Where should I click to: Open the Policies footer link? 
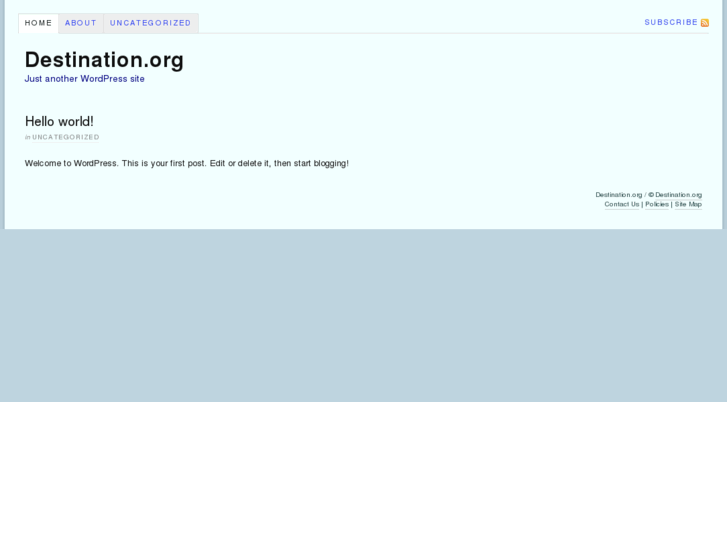coord(657,204)
